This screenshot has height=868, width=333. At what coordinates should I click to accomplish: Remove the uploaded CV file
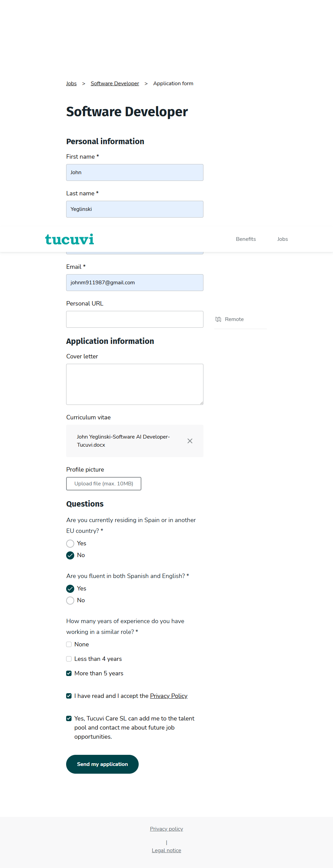190,441
